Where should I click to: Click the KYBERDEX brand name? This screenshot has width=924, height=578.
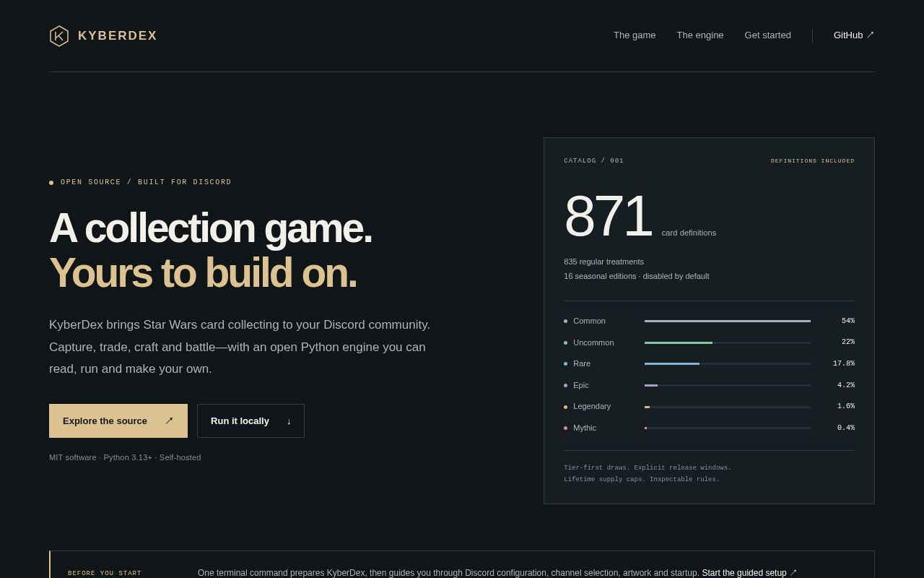tap(118, 36)
